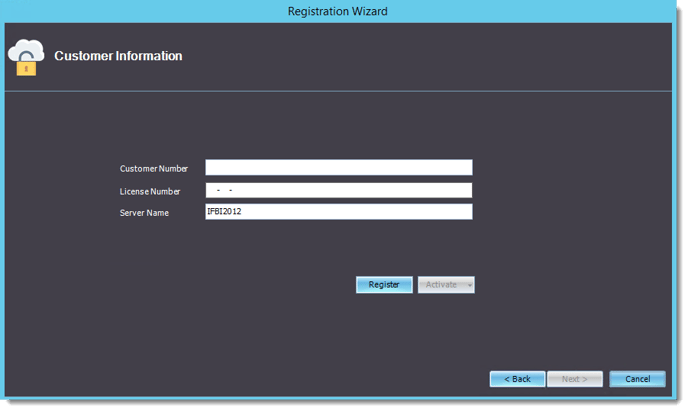This screenshot has height=411, width=688.
Task: Click the cloud padlock icon
Action: pyautogui.click(x=26, y=57)
